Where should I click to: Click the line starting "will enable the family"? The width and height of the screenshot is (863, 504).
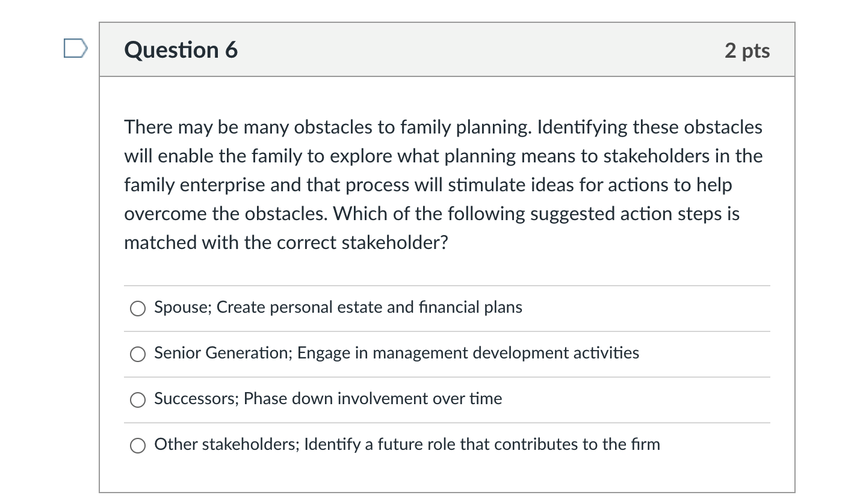(443, 156)
